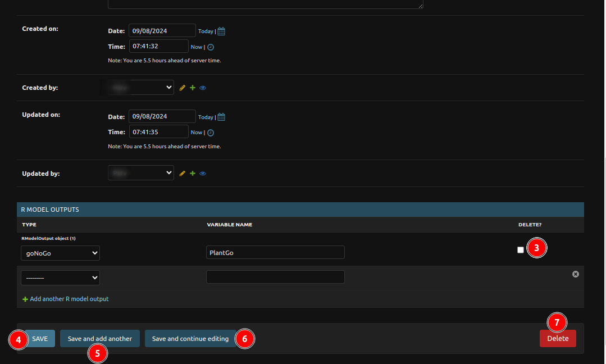Open the Created by dropdown
The image size is (606, 364).
pos(141,88)
